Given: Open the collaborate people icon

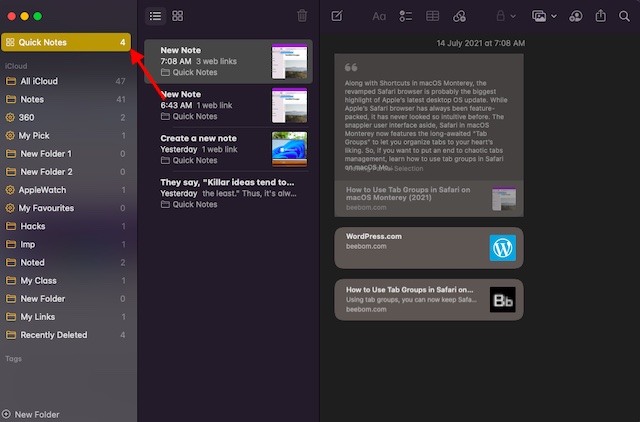Looking at the screenshot, I should coord(575,16).
